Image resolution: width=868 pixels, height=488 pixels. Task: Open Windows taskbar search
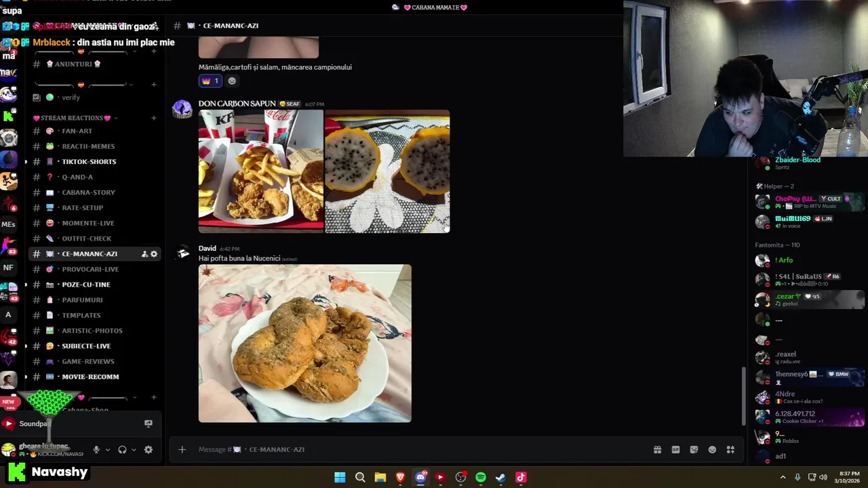[x=360, y=477]
